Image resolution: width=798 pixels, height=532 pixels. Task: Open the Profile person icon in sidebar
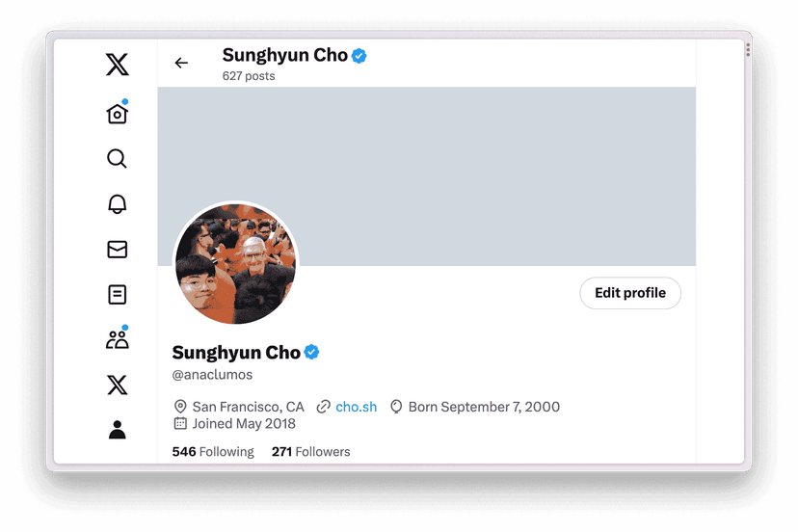[117, 430]
